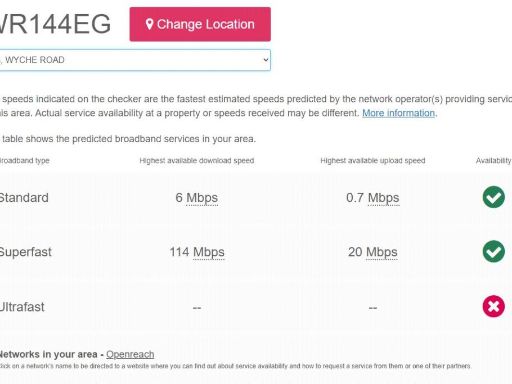Click the Change Location button

click(200, 24)
